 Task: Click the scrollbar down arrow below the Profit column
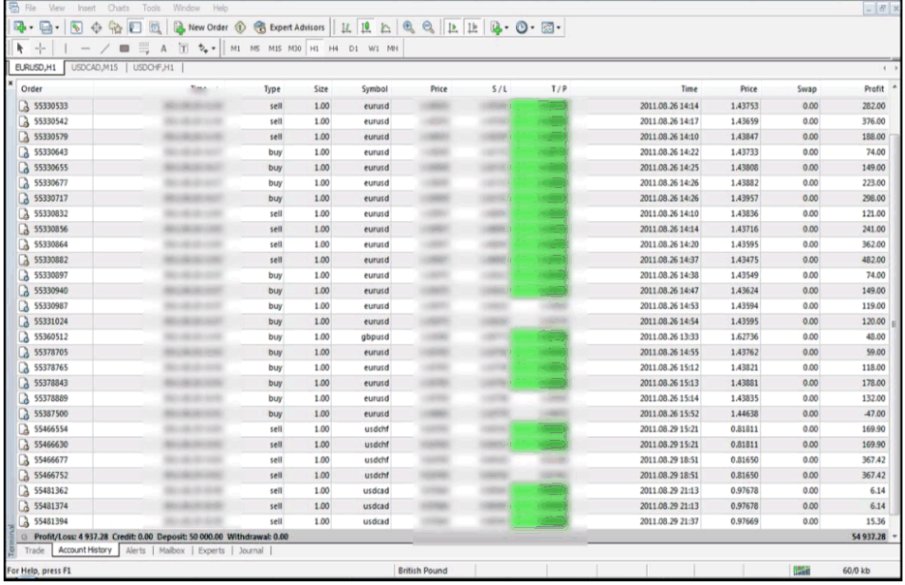coord(895,537)
